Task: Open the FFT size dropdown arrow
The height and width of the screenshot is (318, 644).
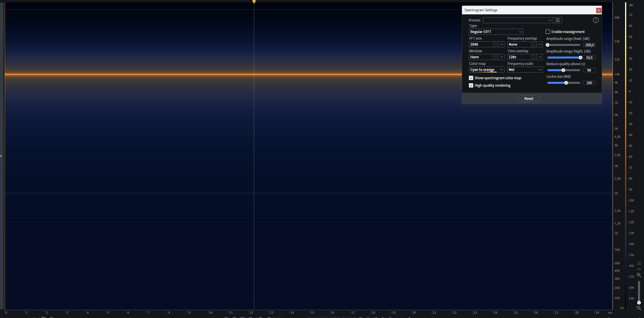Action: (x=502, y=44)
